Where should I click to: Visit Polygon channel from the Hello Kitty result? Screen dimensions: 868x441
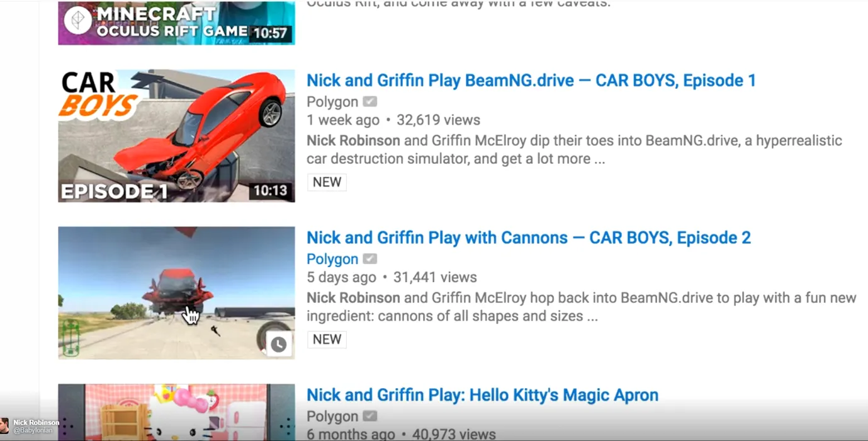pyautogui.click(x=332, y=417)
